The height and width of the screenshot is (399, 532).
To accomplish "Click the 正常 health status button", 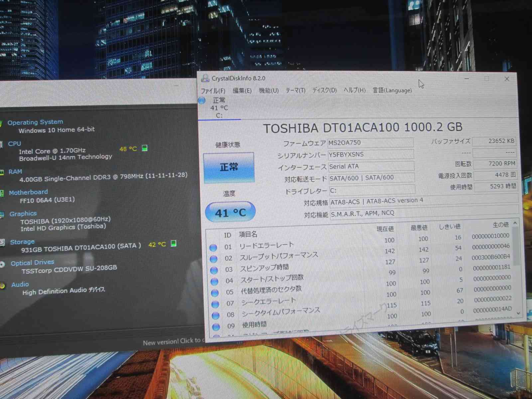I will tap(229, 167).
